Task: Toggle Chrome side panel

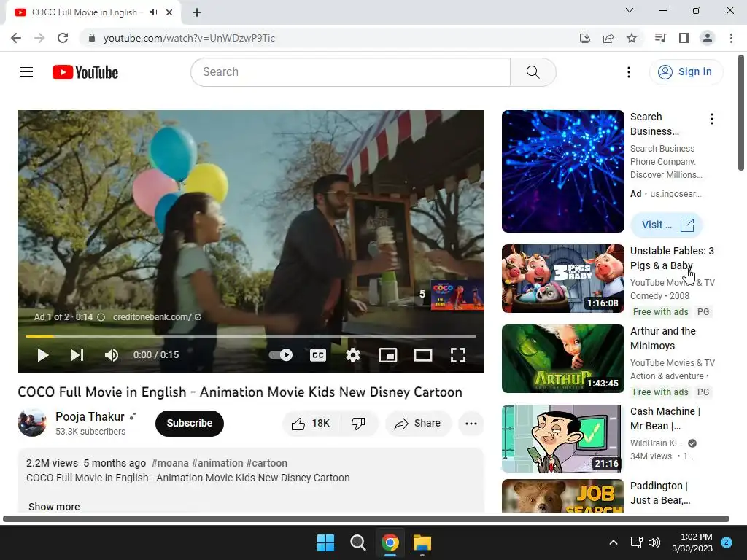Action: 684,38
